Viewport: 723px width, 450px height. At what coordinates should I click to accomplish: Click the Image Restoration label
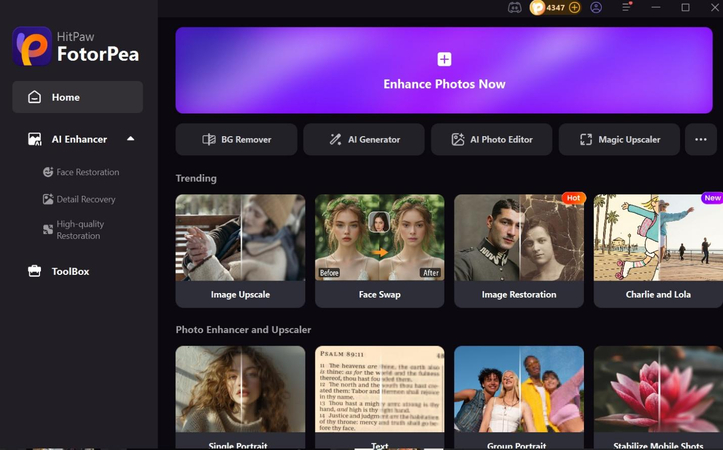coord(519,294)
